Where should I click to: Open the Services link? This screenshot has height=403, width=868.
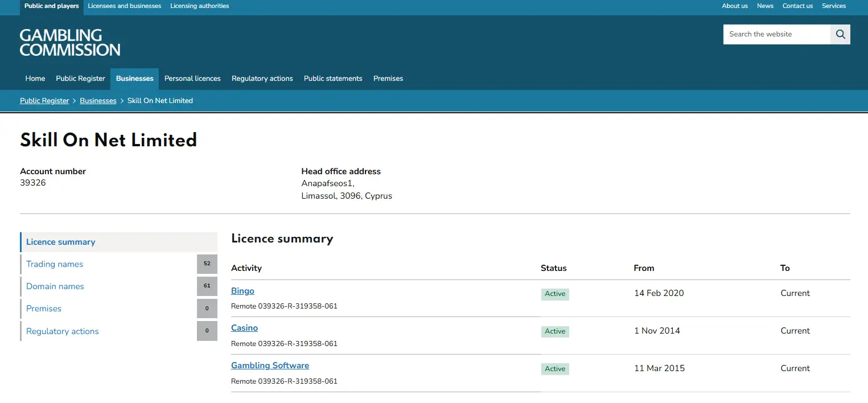coord(834,6)
